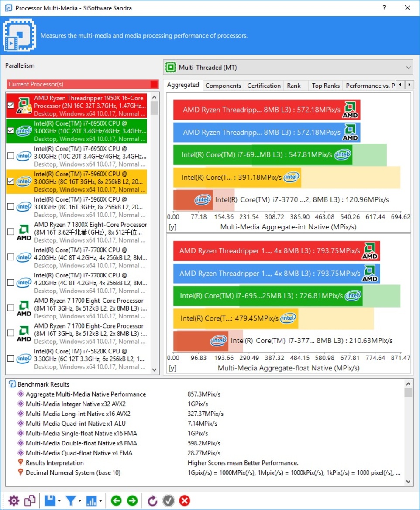Click the filter funnel icon
Screen dimensions: 420x510
pyautogui.click(x=71, y=500)
